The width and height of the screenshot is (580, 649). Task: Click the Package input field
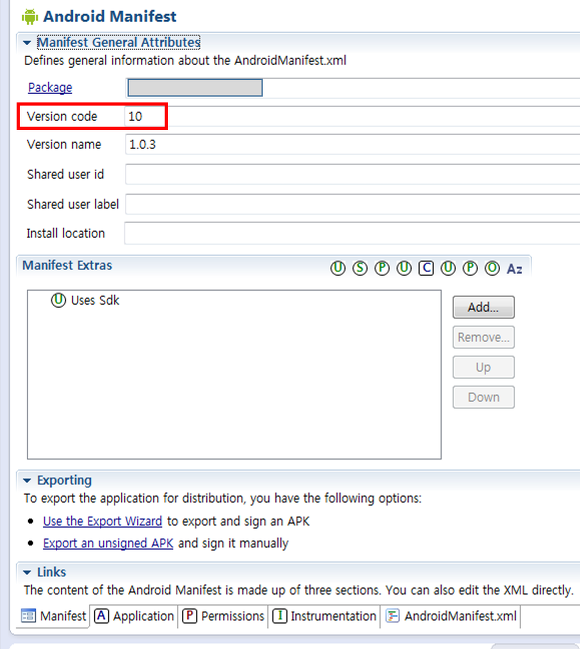(x=353, y=88)
